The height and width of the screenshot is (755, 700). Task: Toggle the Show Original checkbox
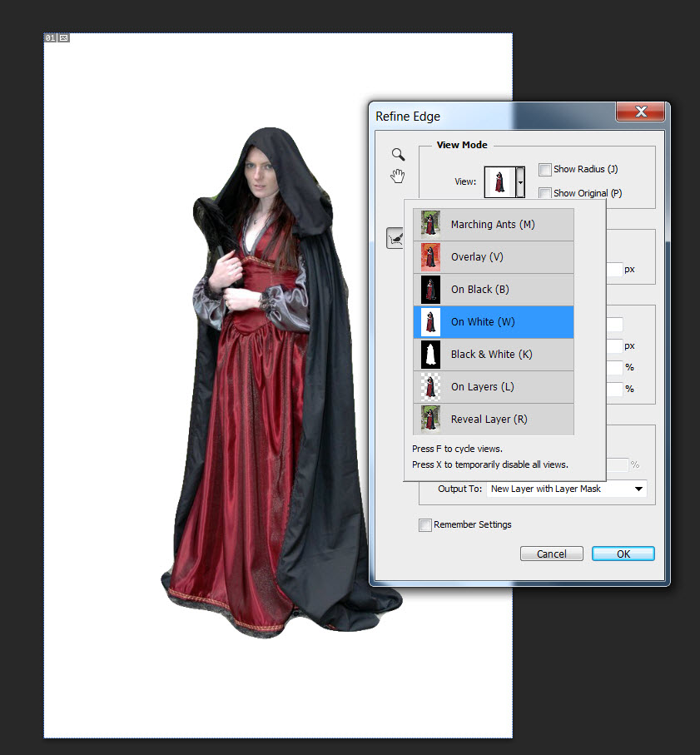545,193
